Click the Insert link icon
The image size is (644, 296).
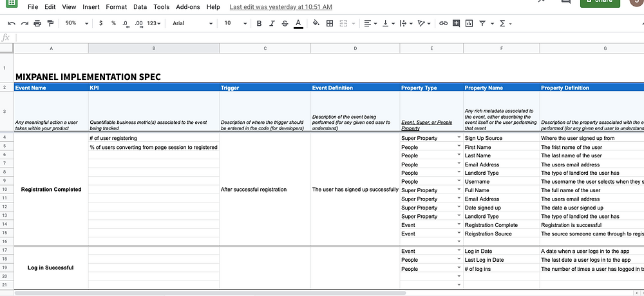click(443, 23)
